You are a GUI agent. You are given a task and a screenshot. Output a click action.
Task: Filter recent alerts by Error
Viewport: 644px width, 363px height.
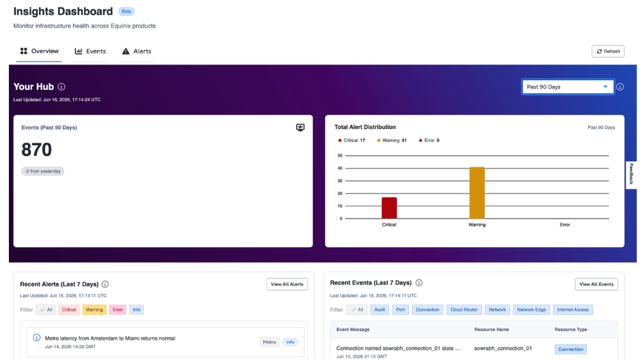[117, 310]
